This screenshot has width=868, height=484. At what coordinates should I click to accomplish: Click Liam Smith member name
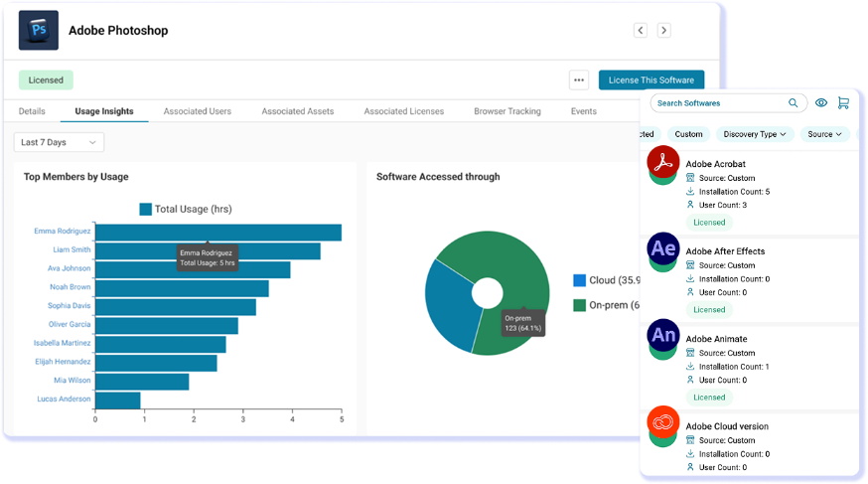[x=72, y=249]
